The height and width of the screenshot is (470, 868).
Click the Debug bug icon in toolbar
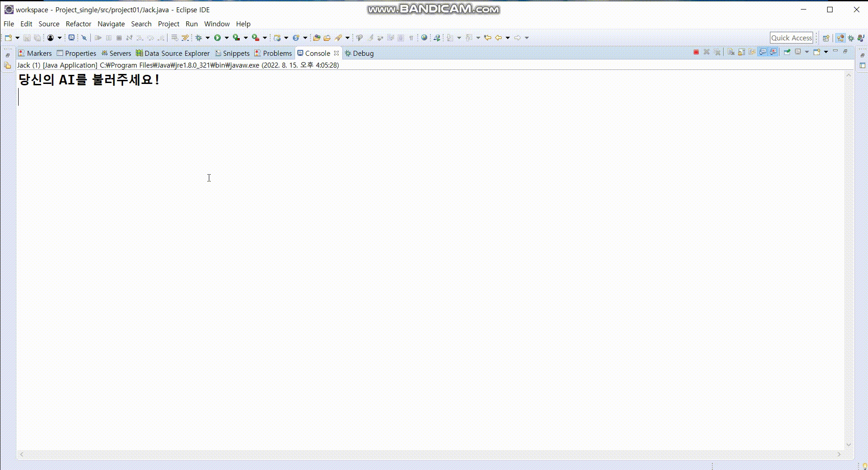point(198,38)
